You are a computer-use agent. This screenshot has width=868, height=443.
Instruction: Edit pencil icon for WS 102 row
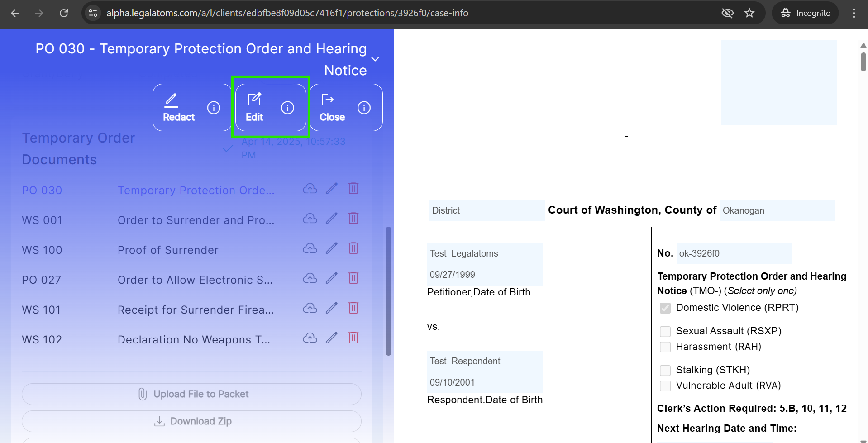[332, 338]
